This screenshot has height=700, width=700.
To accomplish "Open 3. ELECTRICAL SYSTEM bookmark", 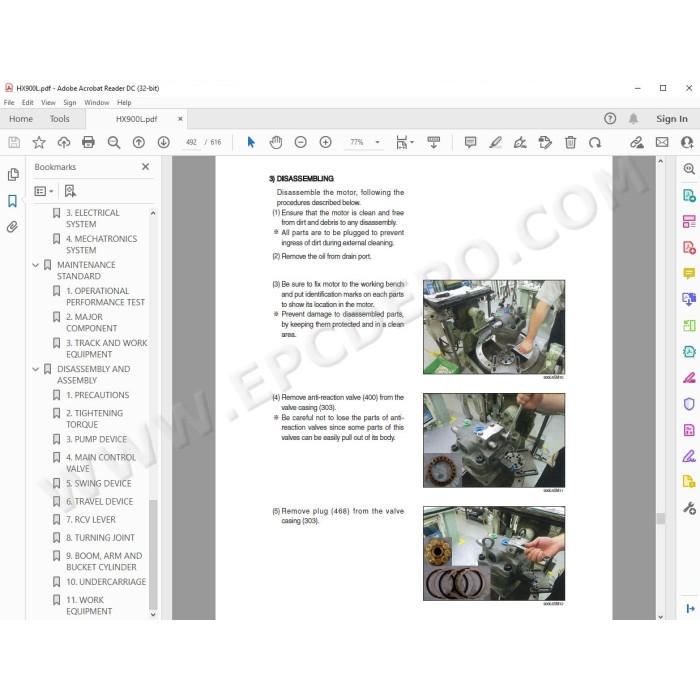I will coord(93,218).
